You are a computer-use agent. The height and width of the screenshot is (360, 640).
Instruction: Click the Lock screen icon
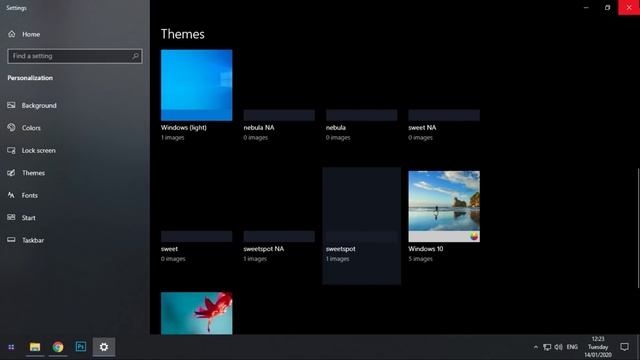[11, 150]
